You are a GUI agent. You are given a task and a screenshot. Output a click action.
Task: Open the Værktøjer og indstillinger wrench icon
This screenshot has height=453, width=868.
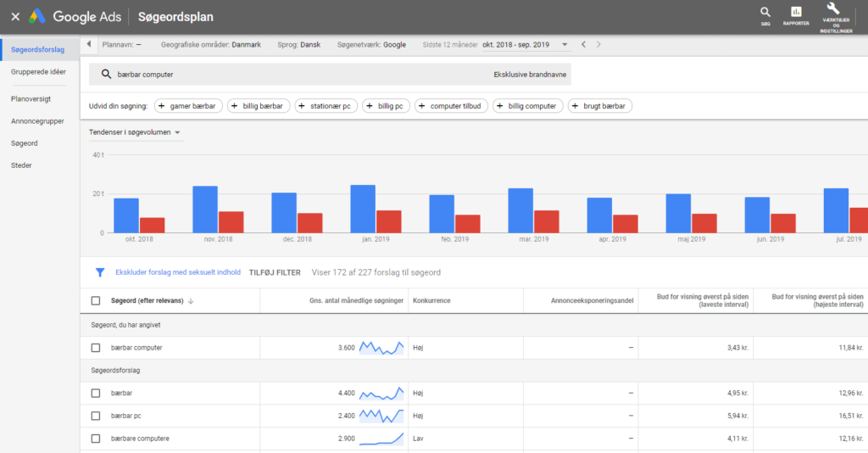point(832,12)
